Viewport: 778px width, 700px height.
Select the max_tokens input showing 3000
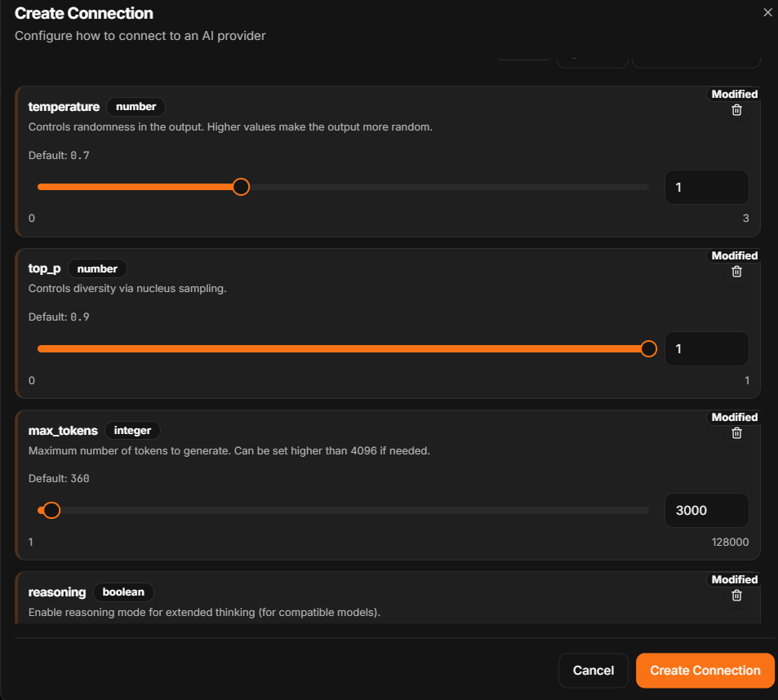(706, 510)
